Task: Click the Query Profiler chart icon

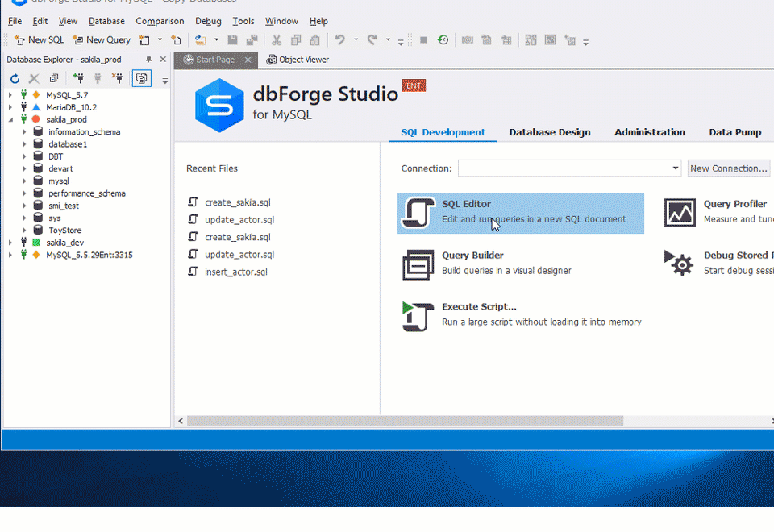Action: [x=680, y=213]
